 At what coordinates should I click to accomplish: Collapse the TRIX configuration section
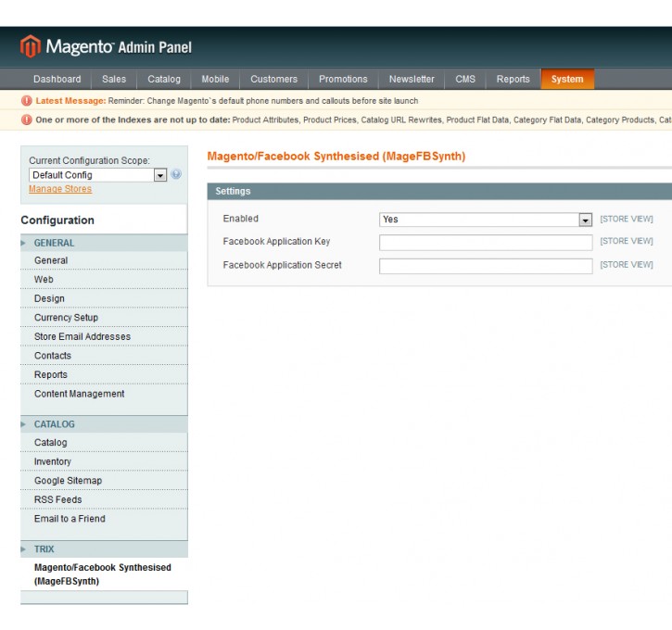coord(104,549)
